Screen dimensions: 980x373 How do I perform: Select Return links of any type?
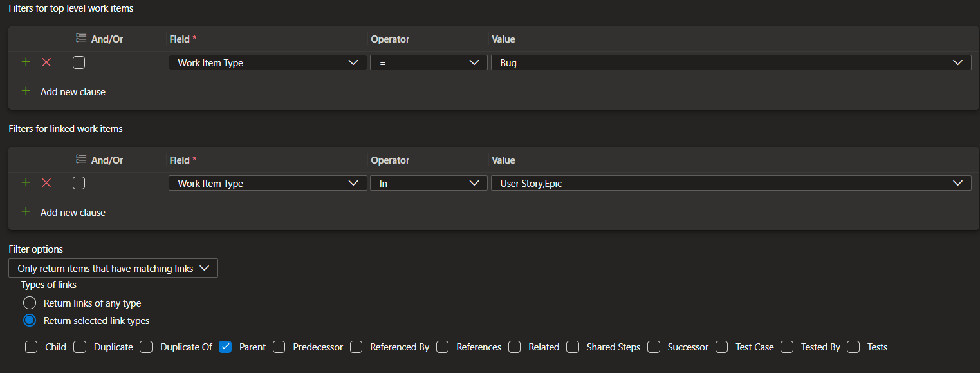(30, 303)
